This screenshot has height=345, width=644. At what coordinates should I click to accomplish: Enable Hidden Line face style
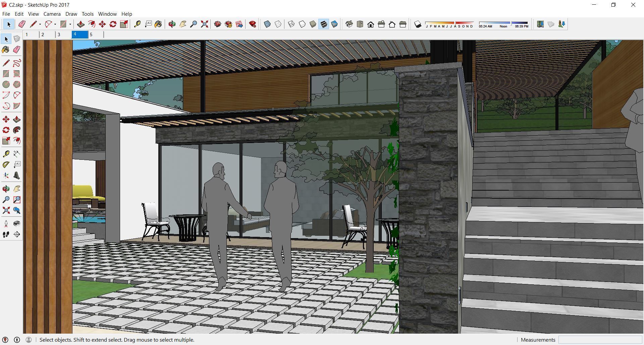(302, 24)
